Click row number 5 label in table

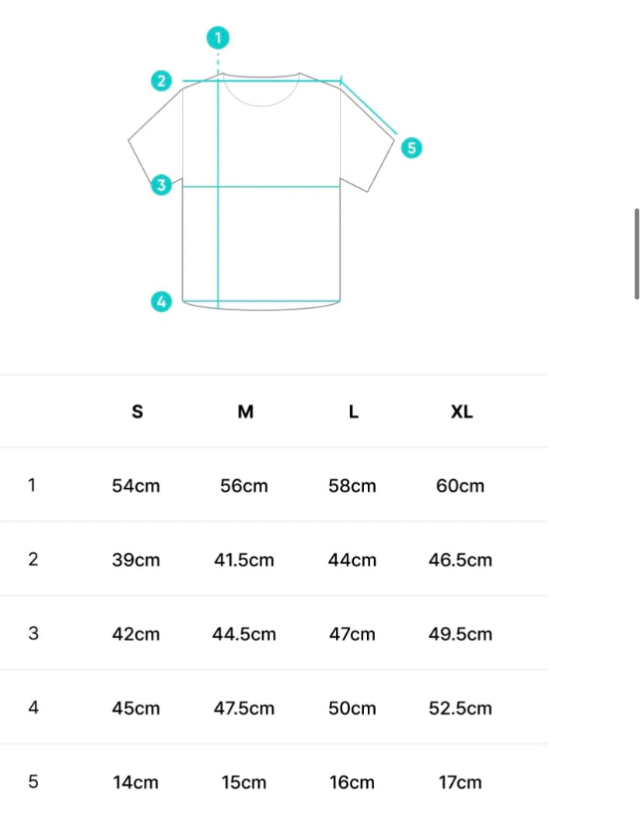pyautogui.click(x=33, y=782)
